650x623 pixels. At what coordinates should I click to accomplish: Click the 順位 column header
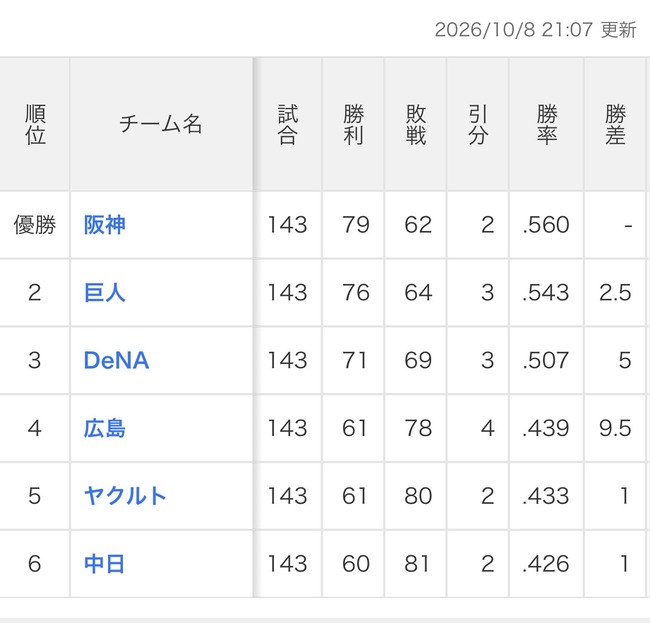35,124
